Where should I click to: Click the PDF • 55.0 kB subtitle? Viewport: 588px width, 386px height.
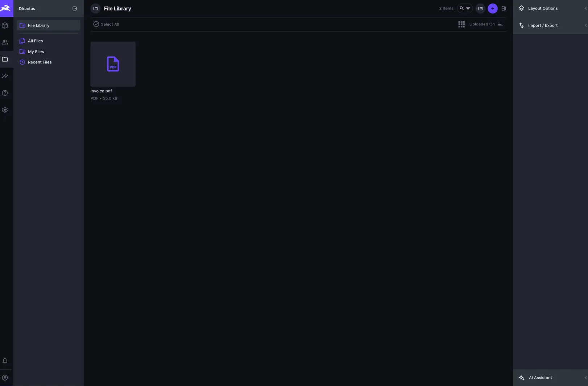(x=104, y=98)
